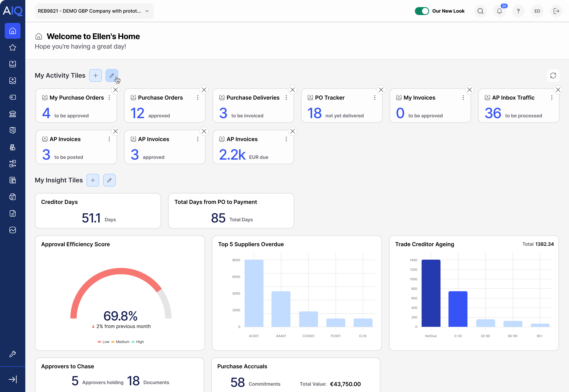Remove the AP Inbox Traffic tile
569x392 pixels.
(558, 90)
